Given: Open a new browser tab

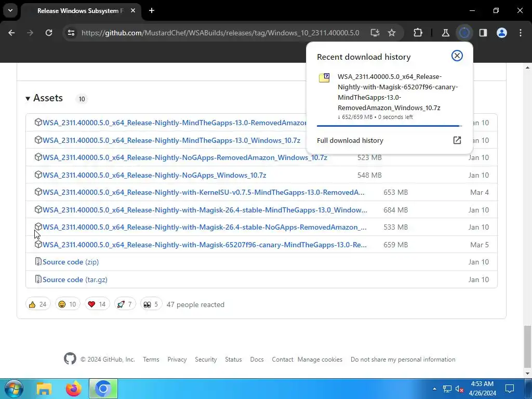Looking at the screenshot, I should [x=152, y=10].
